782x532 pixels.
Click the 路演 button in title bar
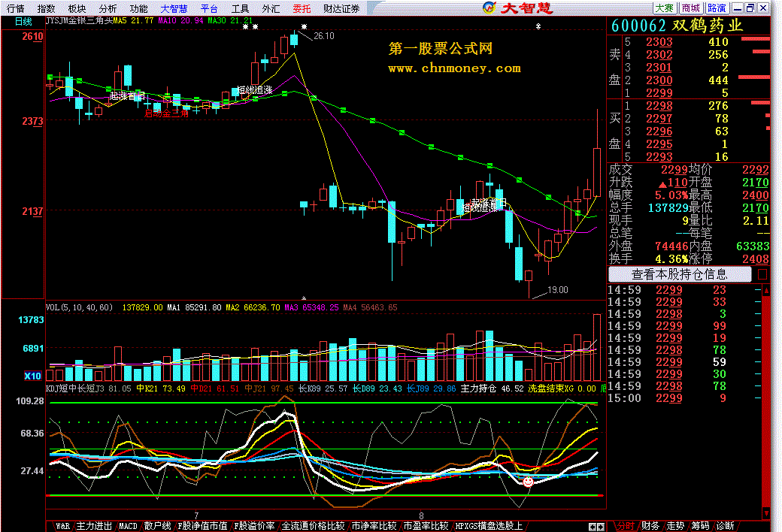[x=717, y=8]
